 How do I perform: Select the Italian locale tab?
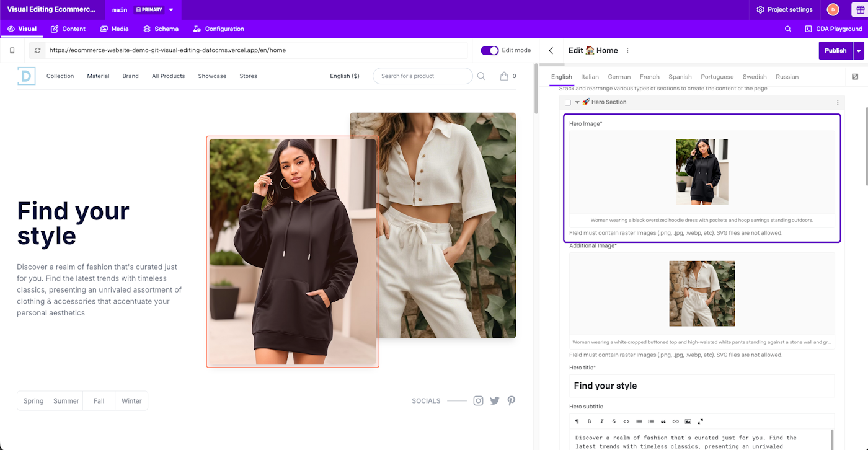(590, 77)
